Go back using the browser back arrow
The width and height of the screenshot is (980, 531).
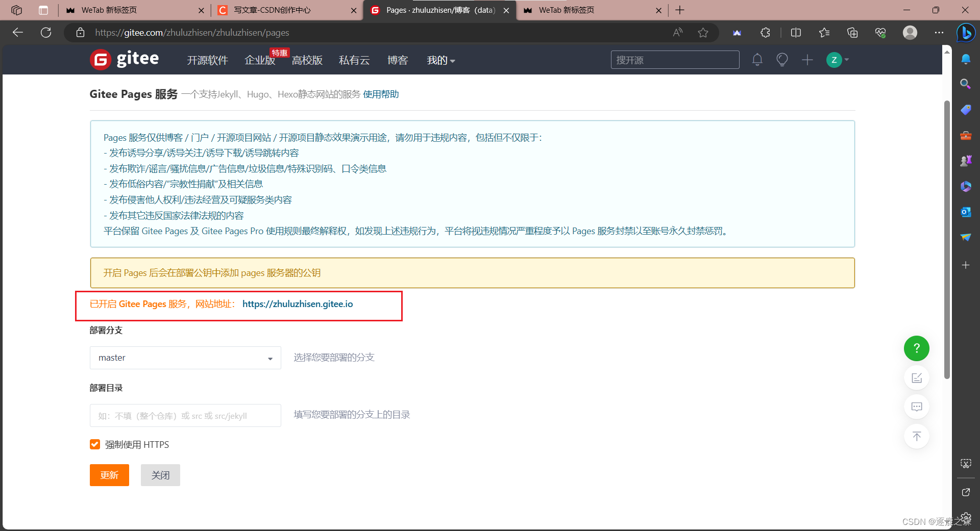click(x=18, y=33)
